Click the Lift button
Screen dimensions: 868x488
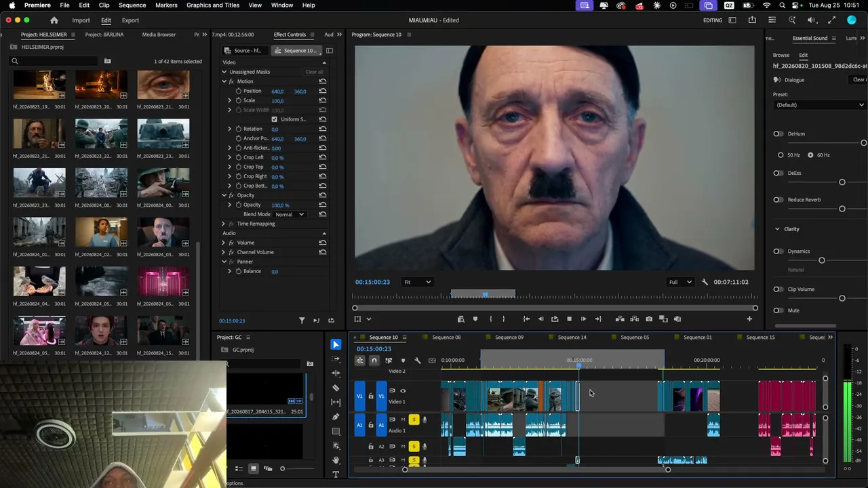tap(620, 319)
